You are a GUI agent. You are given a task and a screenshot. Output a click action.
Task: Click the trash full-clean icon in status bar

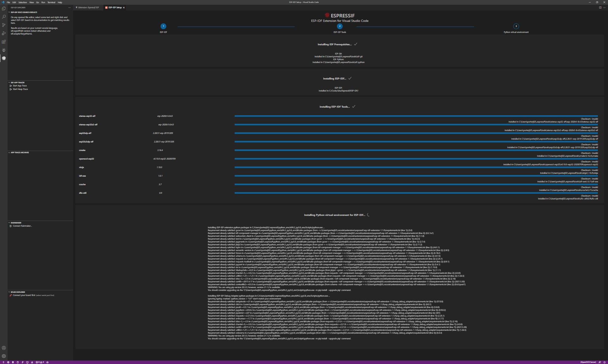click(13, 362)
